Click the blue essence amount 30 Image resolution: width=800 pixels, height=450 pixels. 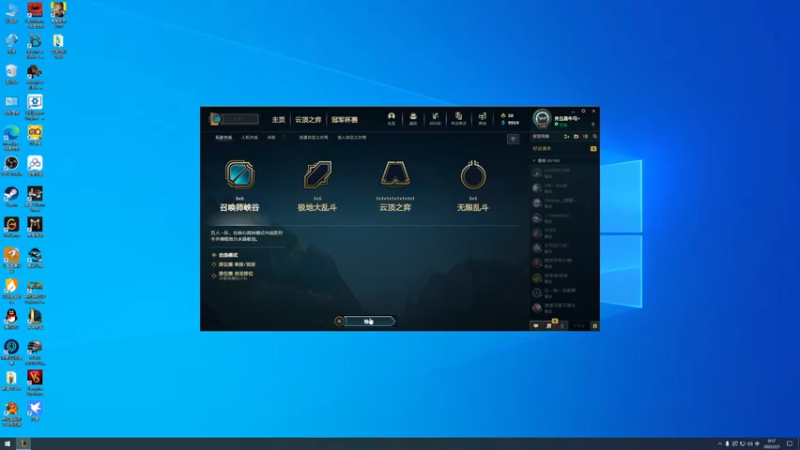pyautogui.click(x=510, y=115)
